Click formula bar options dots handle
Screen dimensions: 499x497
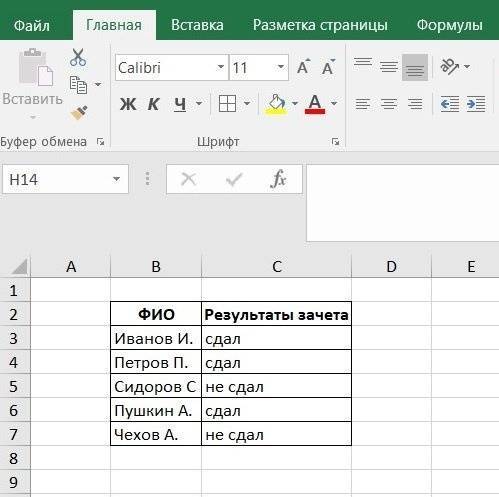click(147, 179)
